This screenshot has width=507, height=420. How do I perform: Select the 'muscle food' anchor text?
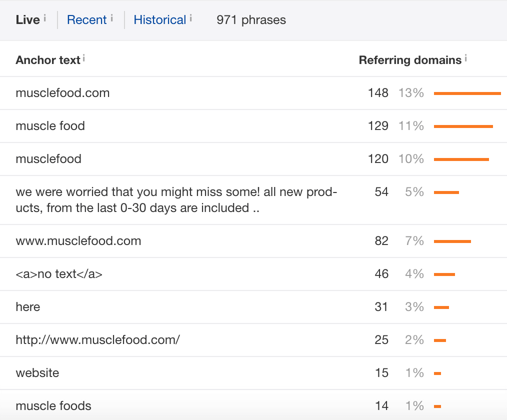tap(50, 126)
